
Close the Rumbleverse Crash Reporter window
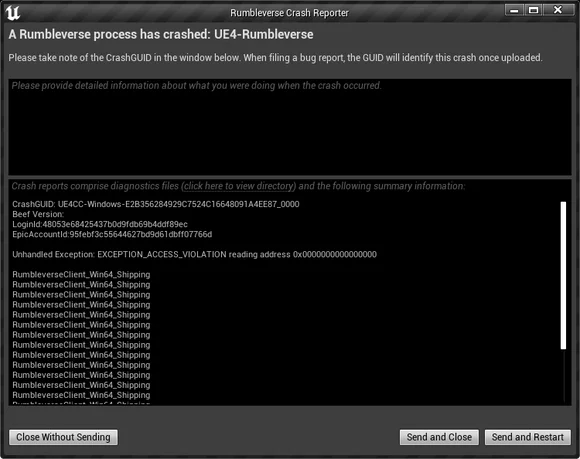(558, 10)
